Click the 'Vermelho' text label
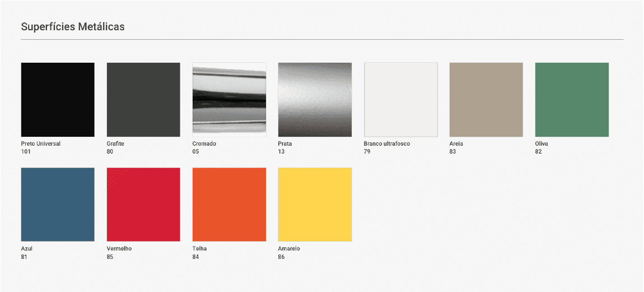 pos(119,249)
